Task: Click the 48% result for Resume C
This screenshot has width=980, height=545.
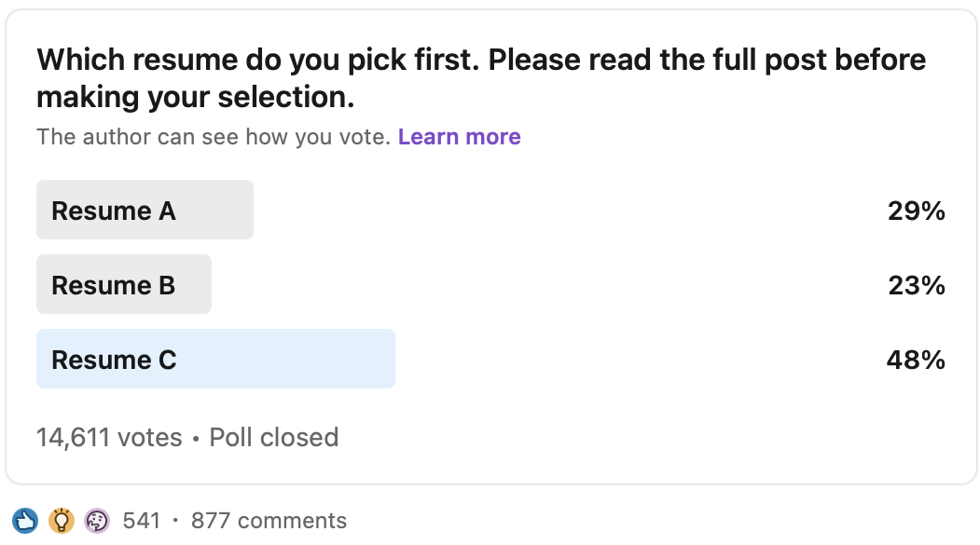Action: point(916,360)
